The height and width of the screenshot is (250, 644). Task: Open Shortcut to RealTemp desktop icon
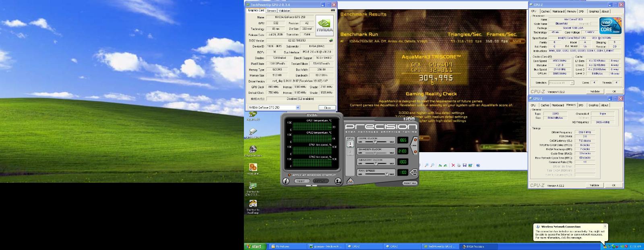click(x=253, y=207)
